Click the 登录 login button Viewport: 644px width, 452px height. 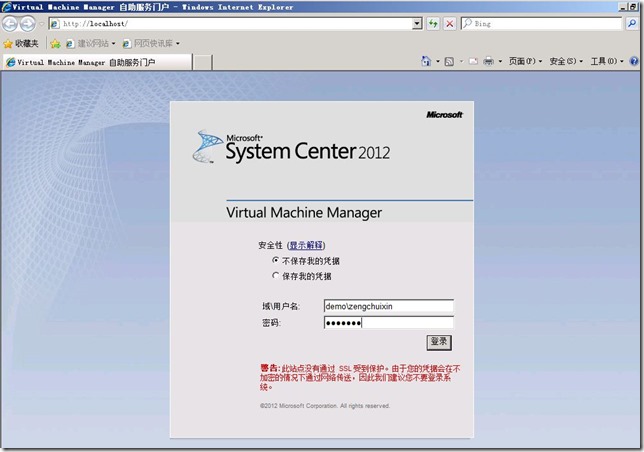tap(439, 342)
